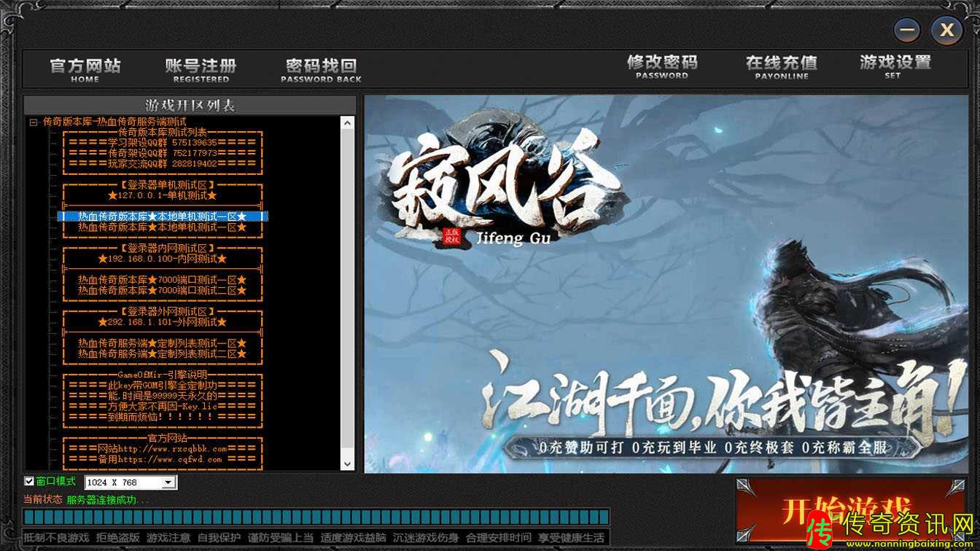Choose the 定制列表测试一区 server entry
The height and width of the screenshot is (551, 980).
162,343
